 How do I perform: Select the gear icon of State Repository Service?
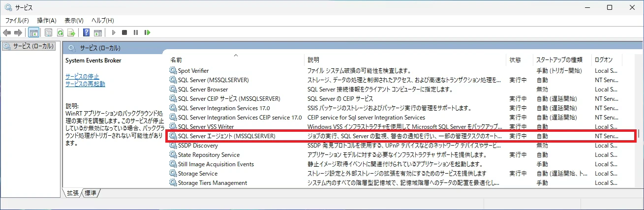coord(173,155)
